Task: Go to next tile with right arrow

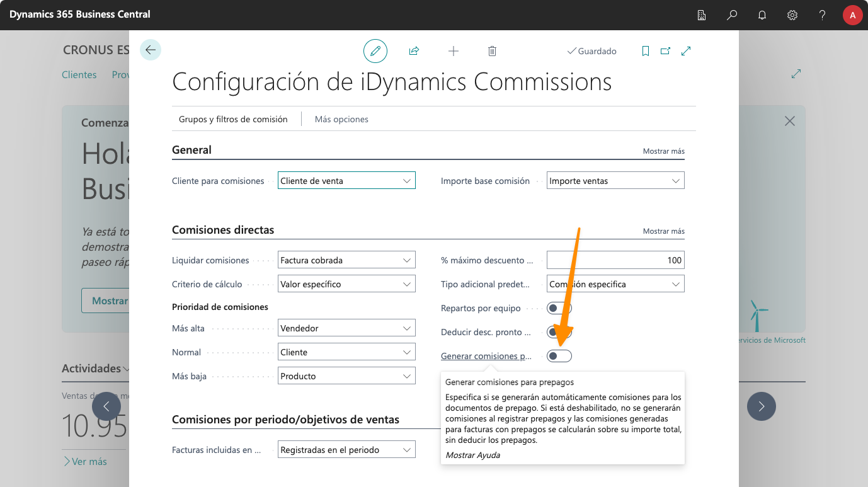Action: [762, 406]
